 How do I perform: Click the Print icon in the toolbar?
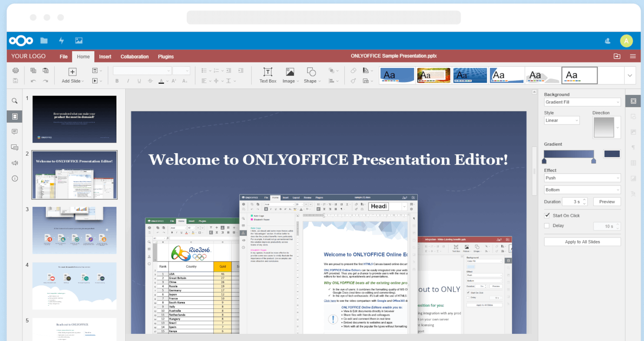(16, 70)
